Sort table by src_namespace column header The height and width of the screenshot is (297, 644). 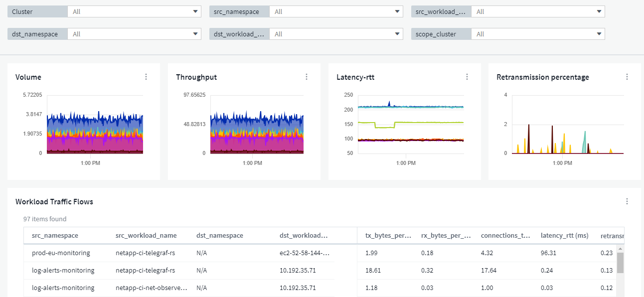point(55,235)
